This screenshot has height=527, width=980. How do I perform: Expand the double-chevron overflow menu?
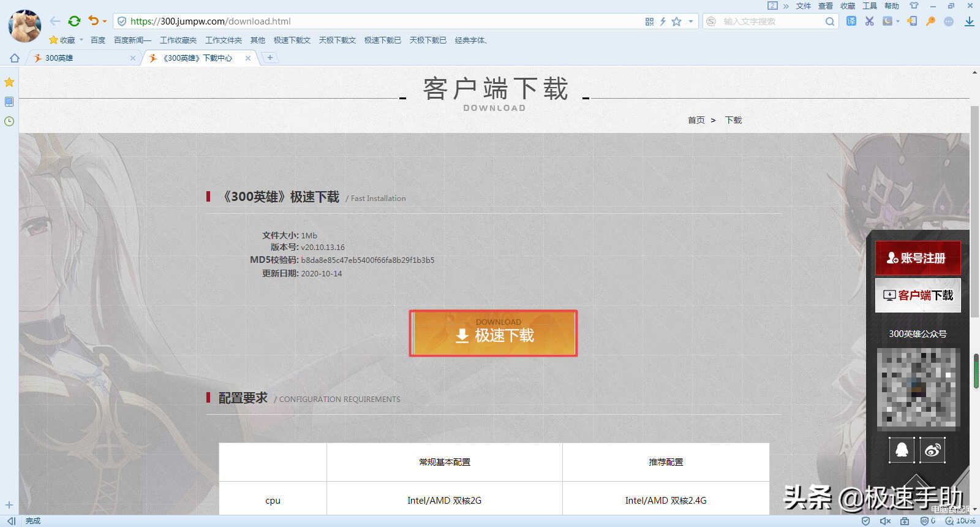pos(786,6)
